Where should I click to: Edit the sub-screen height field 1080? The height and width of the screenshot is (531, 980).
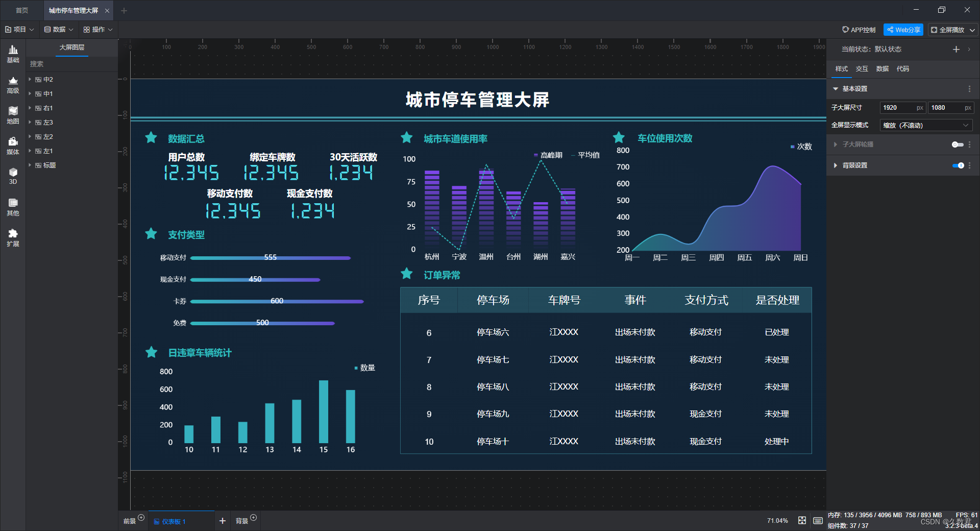click(x=950, y=108)
